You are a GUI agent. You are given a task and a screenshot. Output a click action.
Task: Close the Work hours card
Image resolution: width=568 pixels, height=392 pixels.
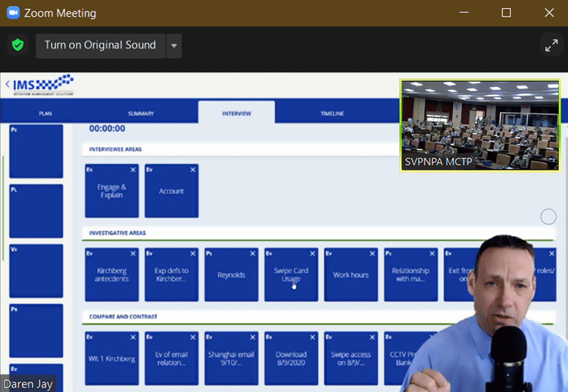[x=372, y=254]
